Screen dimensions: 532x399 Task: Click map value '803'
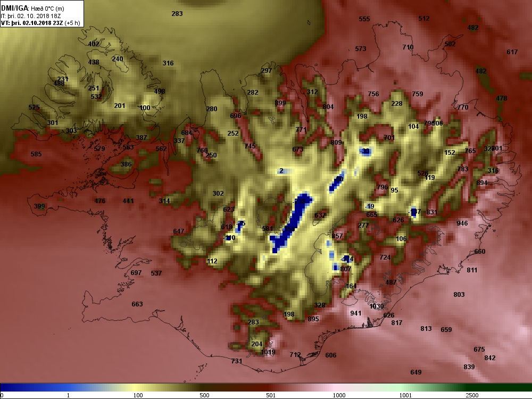tap(459, 295)
